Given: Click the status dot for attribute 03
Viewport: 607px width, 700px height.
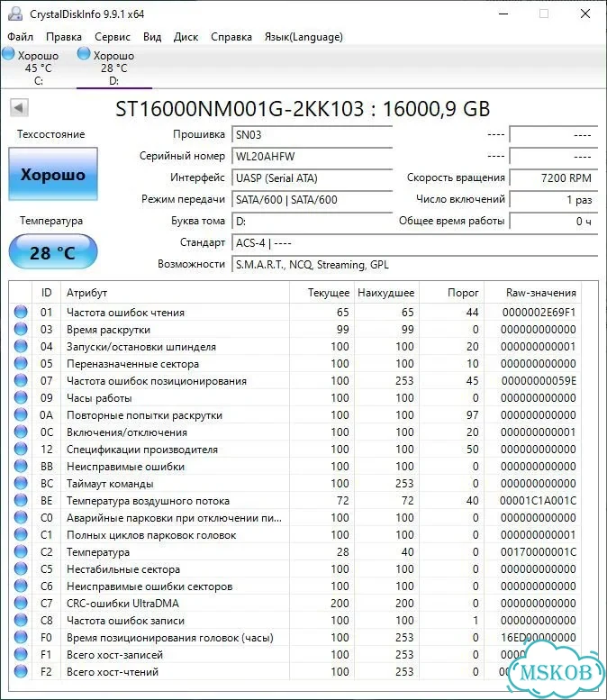Looking at the screenshot, I should pyautogui.click(x=21, y=329).
